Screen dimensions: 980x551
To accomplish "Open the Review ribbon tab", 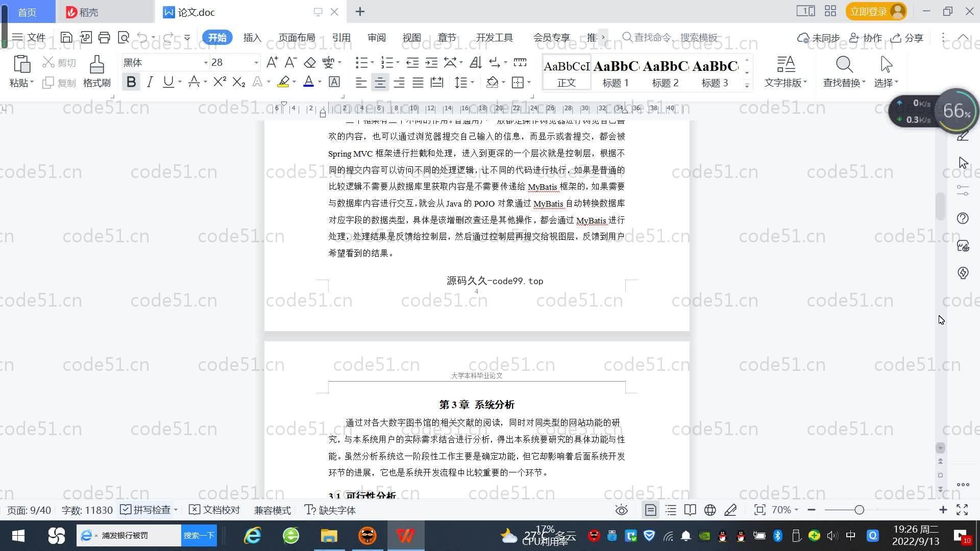I will coord(376,37).
